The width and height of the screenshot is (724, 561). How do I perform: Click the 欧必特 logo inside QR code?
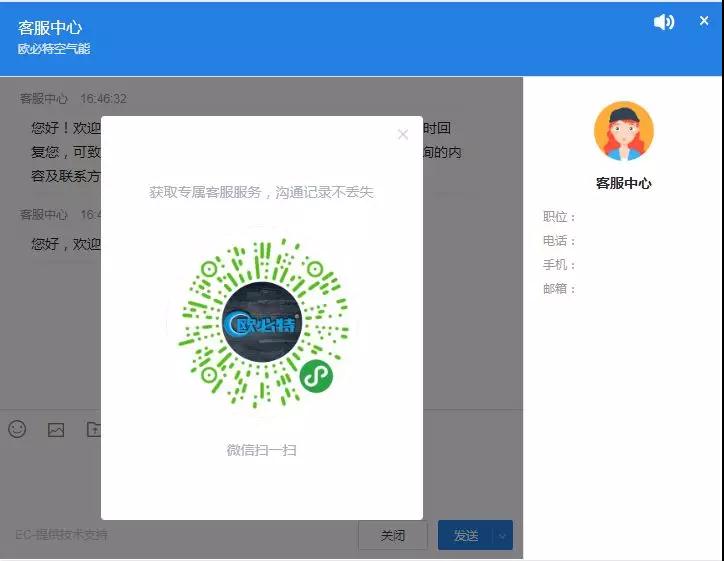262,324
